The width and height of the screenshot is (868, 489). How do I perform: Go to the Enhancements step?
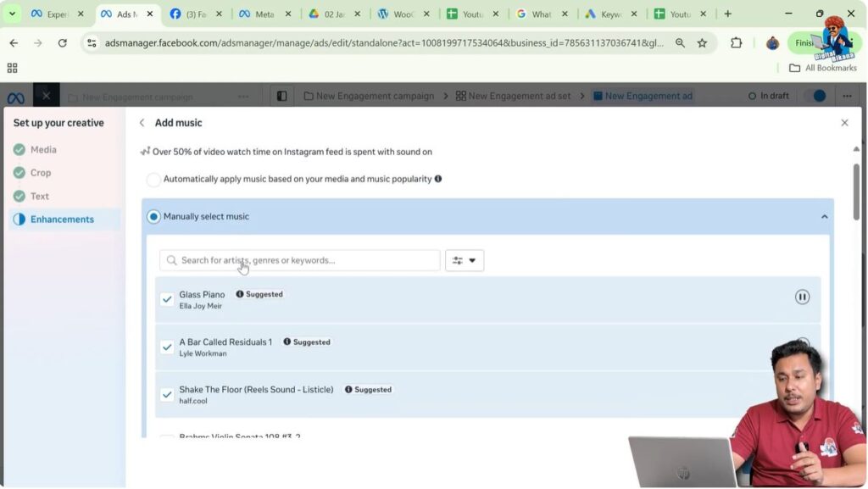pos(64,219)
